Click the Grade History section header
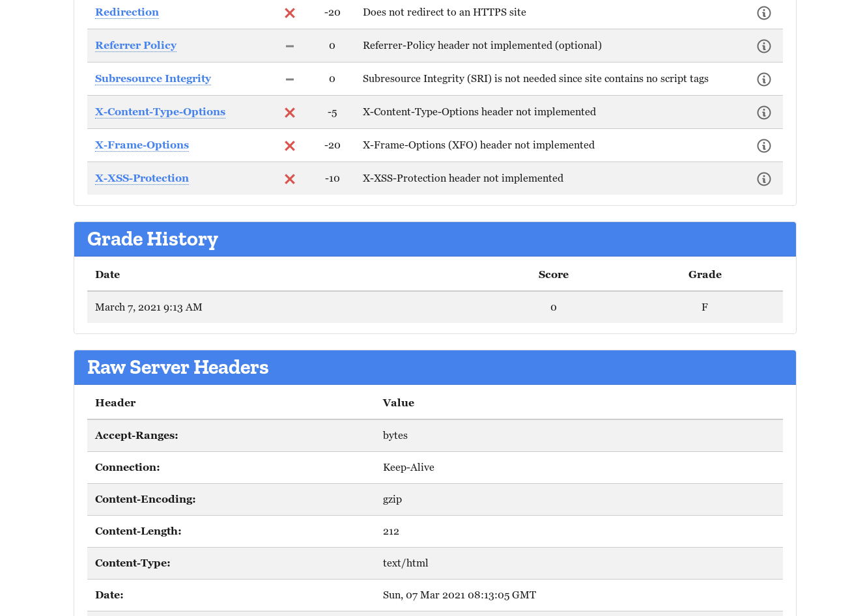 pyautogui.click(x=152, y=239)
